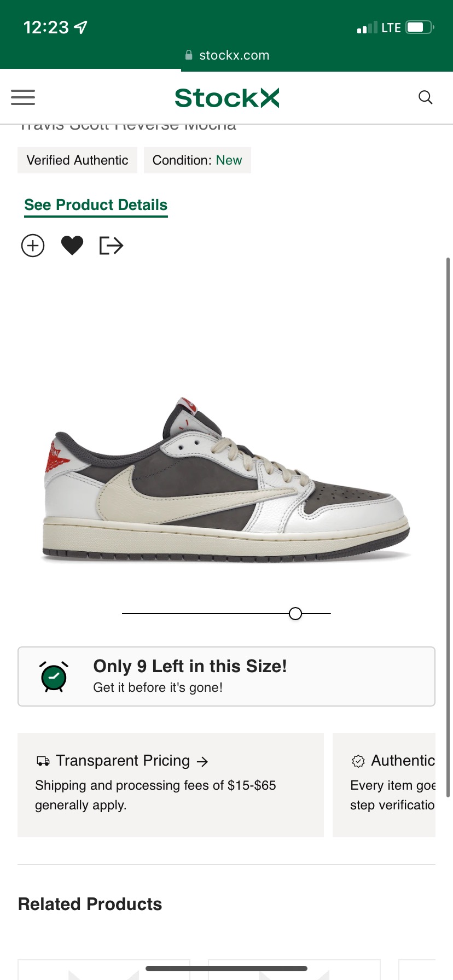
Task: Click the verified badge icon beside Authentic
Action: click(358, 761)
